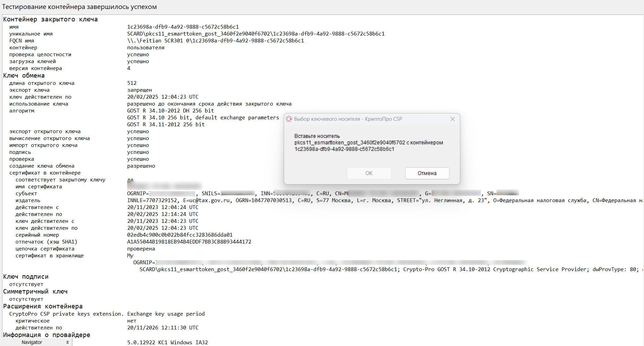
Task: Click 'CryptoPro CSP private keys extension.' text
Action: [x=66, y=314]
